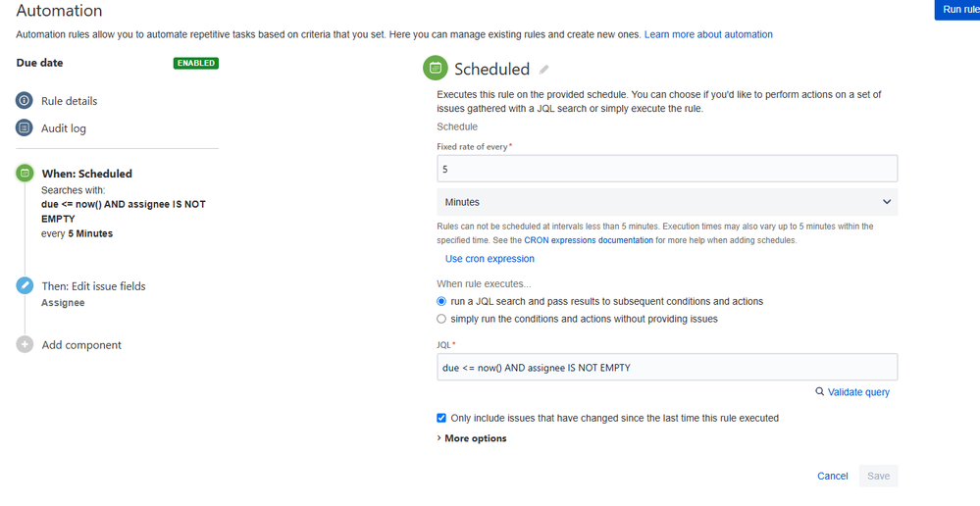Open the Audit log section
The width and height of the screenshot is (980, 506).
click(x=64, y=128)
